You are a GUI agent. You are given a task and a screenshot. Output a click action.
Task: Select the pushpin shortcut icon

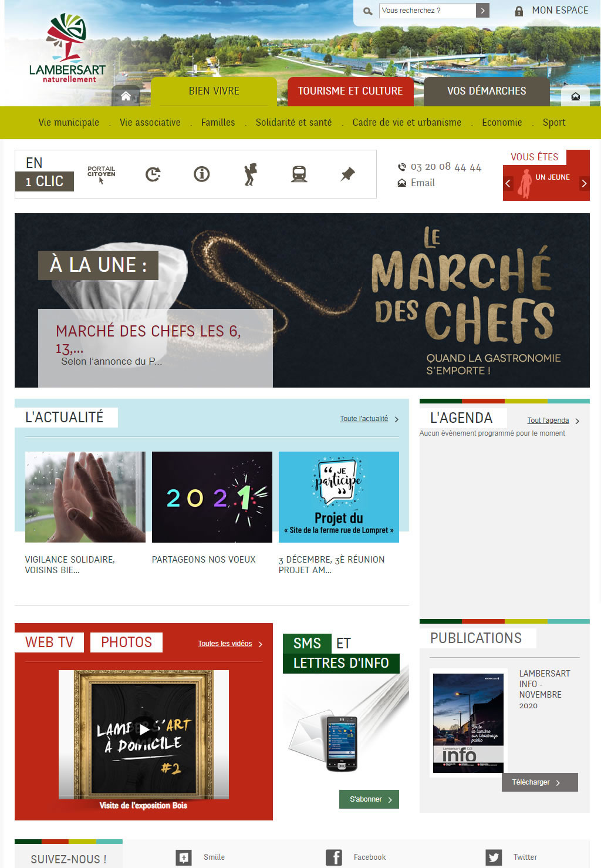[348, 174]
